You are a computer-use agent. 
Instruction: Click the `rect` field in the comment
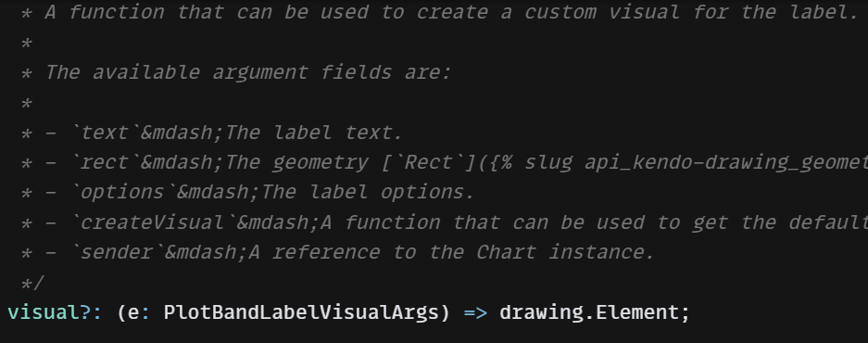click(x=105, y=162)
